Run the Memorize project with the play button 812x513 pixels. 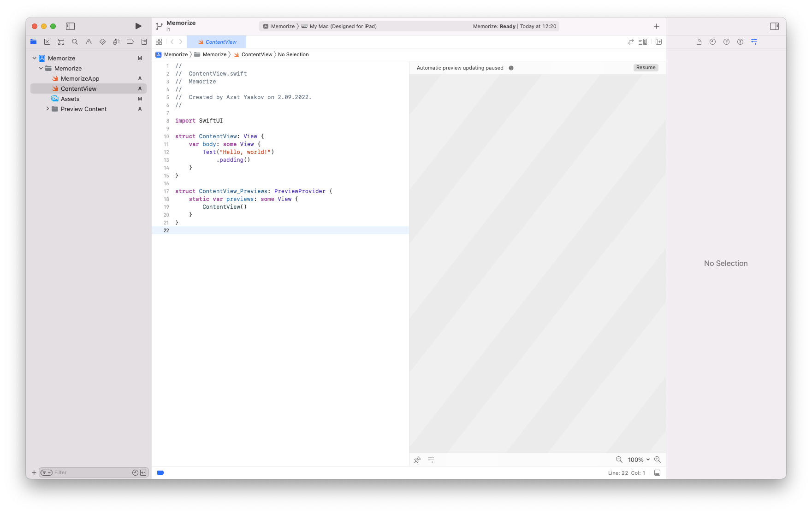coord(138,26)
